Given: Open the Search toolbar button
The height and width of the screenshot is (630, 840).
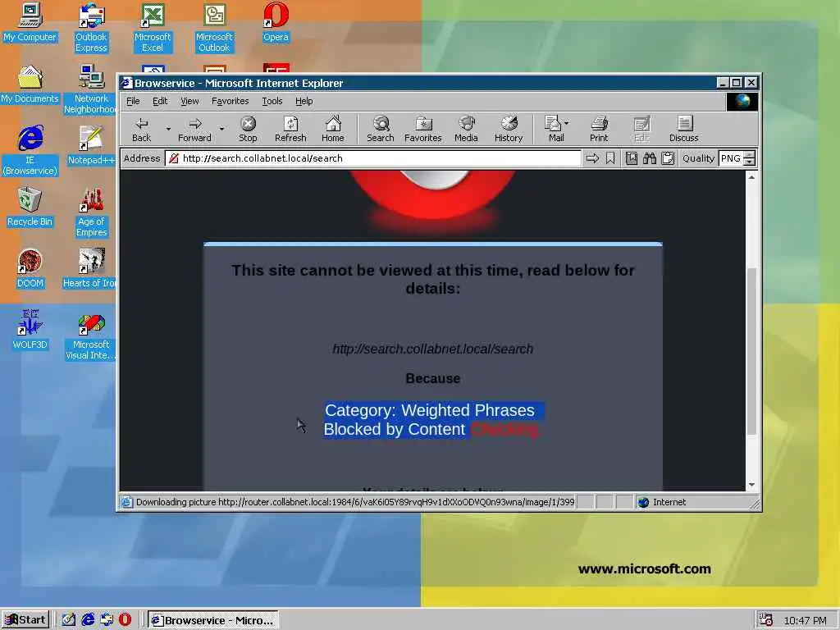Looking at the screenshot, I should (381, 129).
